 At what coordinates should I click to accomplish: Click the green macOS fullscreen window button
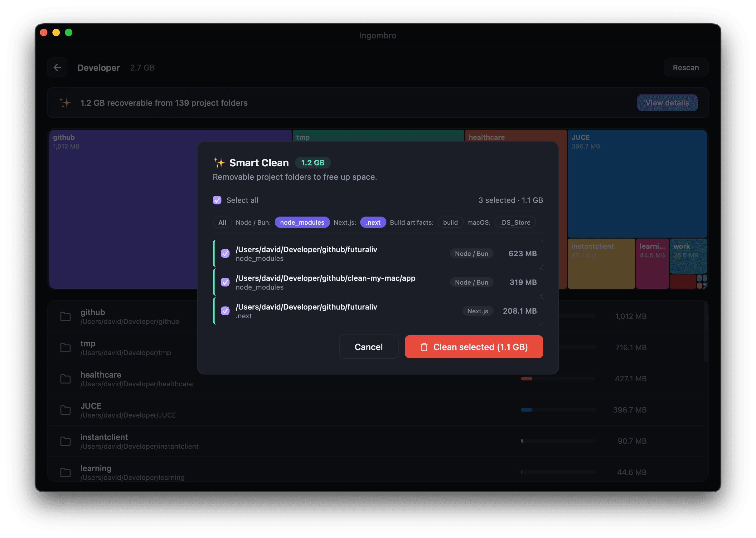(69, 32)
